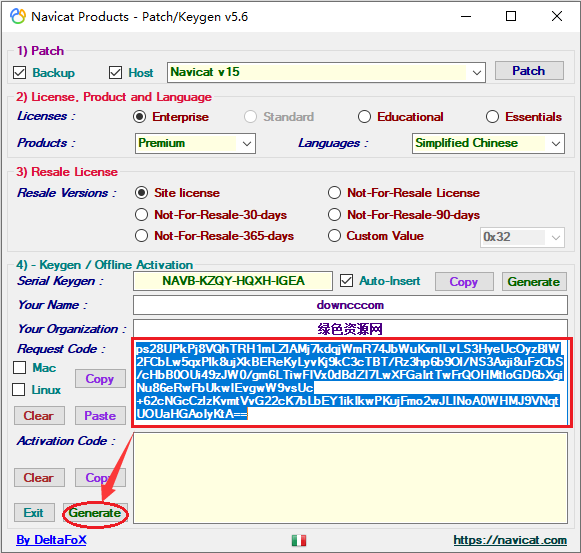Image resolution: width=581 pixels, height=553 pixels.
Task: Select the Custom Value radio option
Action: click(x=334, y=236)
